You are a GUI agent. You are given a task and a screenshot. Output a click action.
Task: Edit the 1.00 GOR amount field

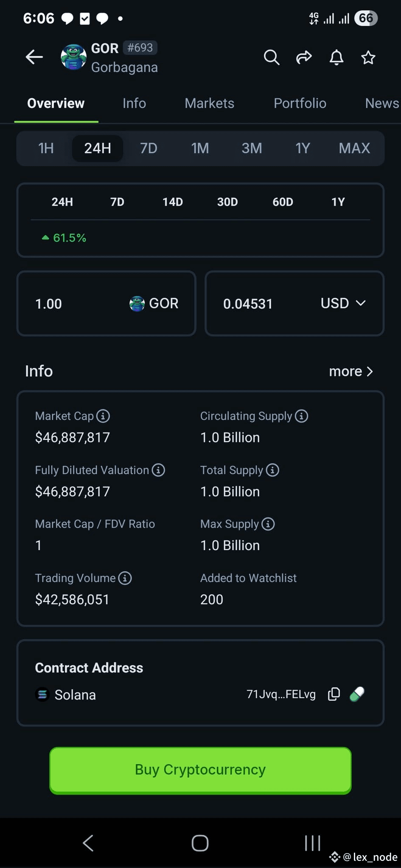(x=106, y=303)
